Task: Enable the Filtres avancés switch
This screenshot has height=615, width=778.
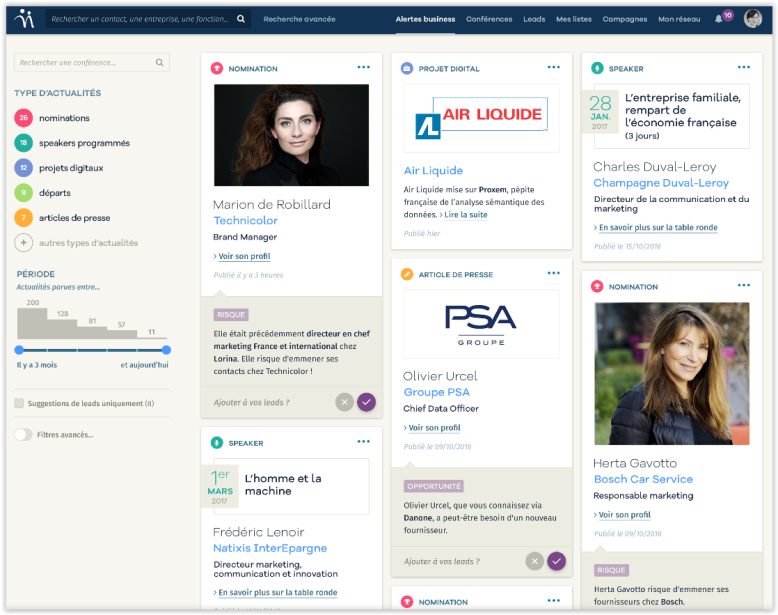Action: [23, 434]
